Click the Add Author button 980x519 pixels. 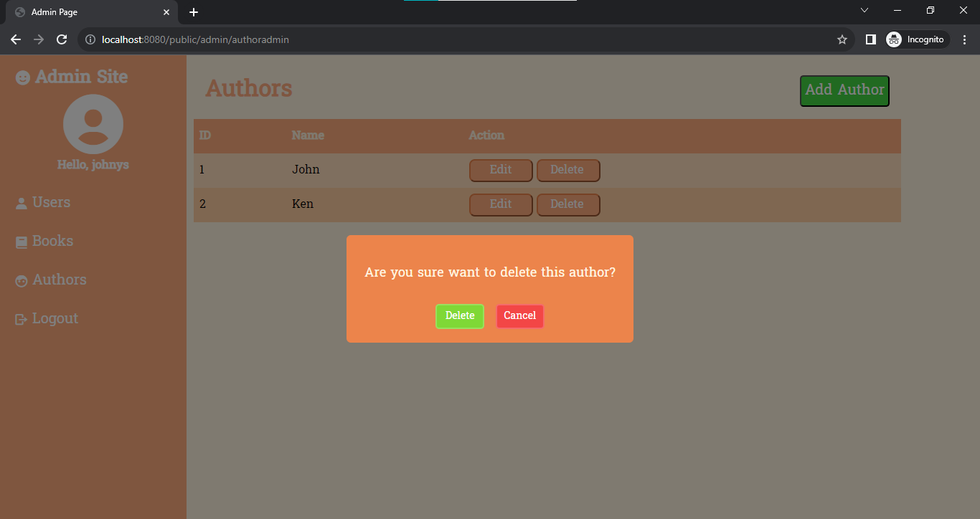tap(844, 91)
